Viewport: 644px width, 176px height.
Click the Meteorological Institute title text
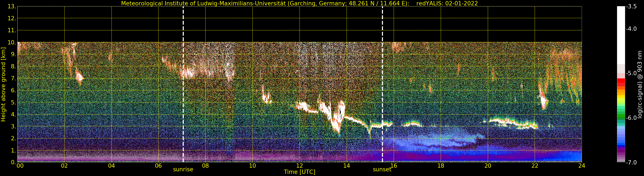(x=265, y=3)
